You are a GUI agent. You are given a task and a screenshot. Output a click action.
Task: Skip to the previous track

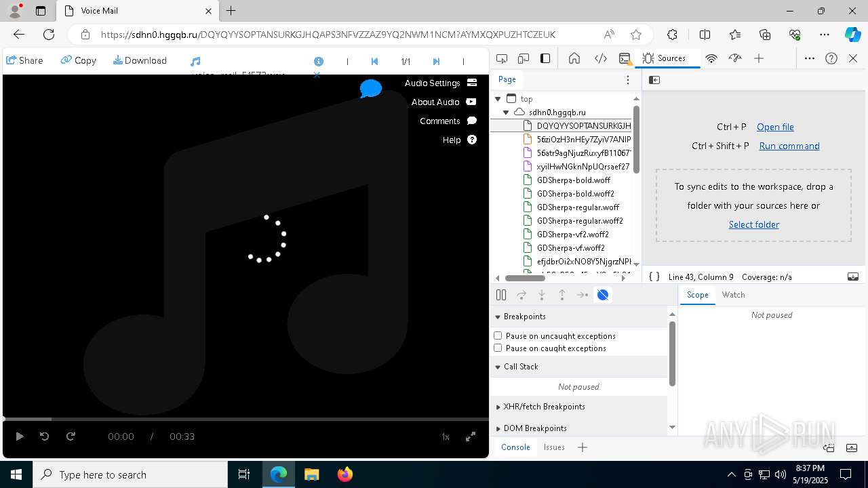pos(374,61)
